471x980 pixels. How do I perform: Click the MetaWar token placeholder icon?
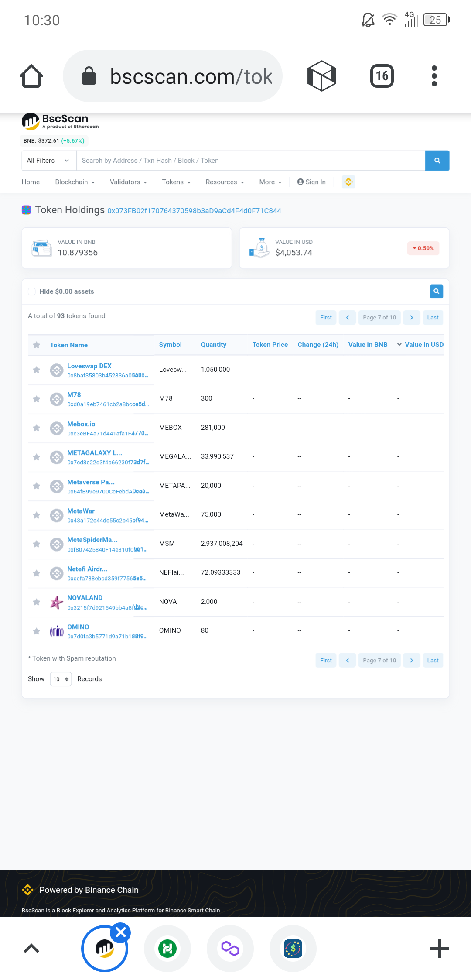56,515
